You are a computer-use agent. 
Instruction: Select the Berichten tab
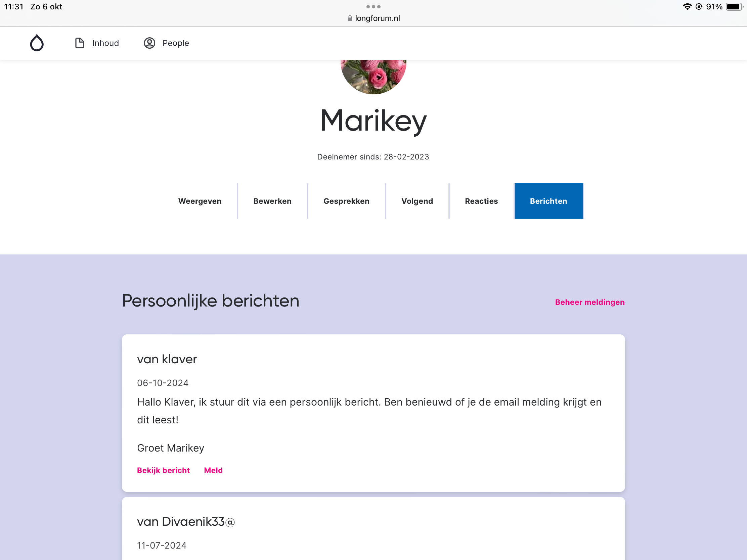(548, 201)
